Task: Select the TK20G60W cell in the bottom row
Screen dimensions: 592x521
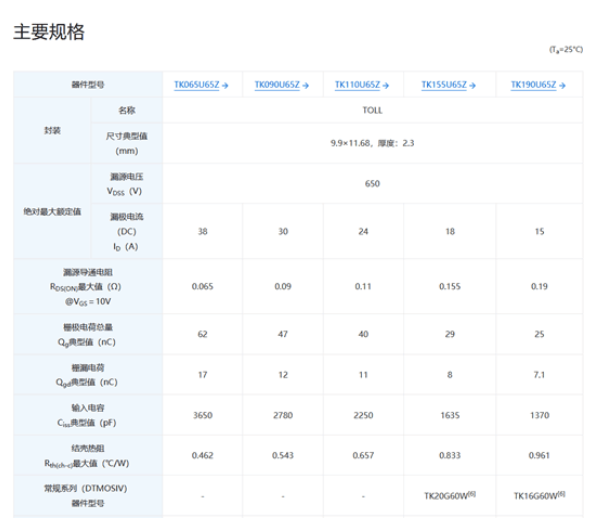Action: (x=450, y=495)
